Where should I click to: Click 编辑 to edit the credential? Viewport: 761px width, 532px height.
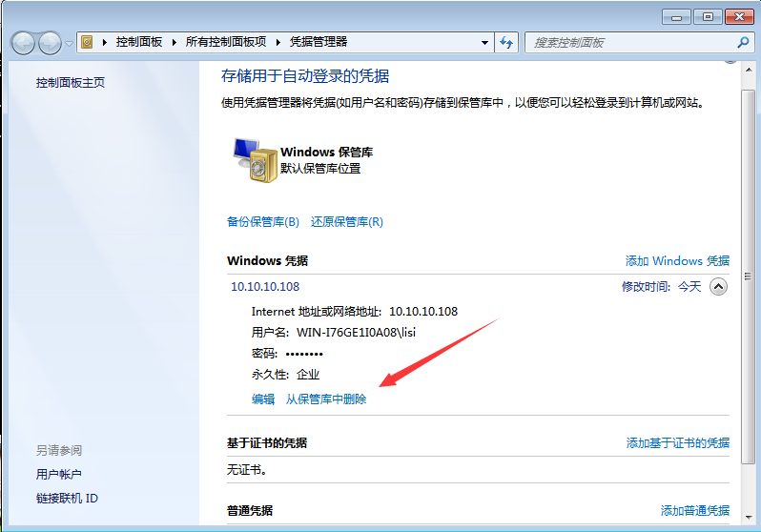(x=263, y=399)
